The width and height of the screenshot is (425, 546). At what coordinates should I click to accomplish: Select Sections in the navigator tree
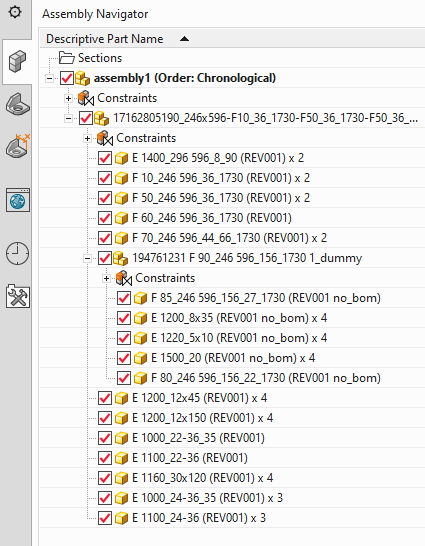click(100, 58)
